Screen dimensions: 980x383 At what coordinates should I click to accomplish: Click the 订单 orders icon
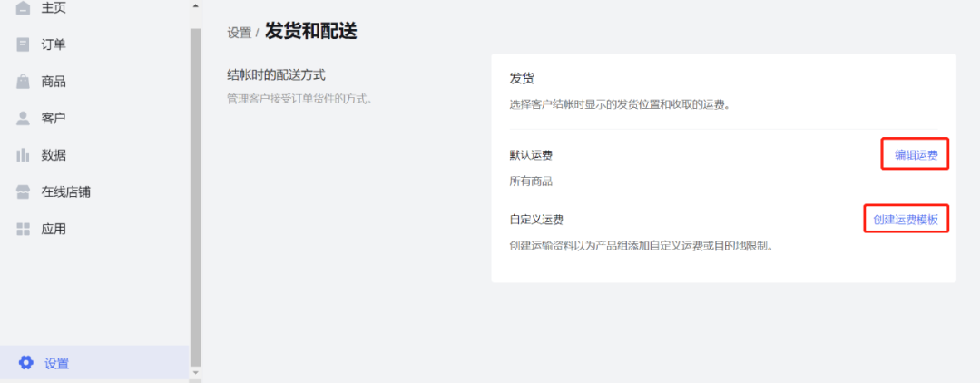click(23, 44)
